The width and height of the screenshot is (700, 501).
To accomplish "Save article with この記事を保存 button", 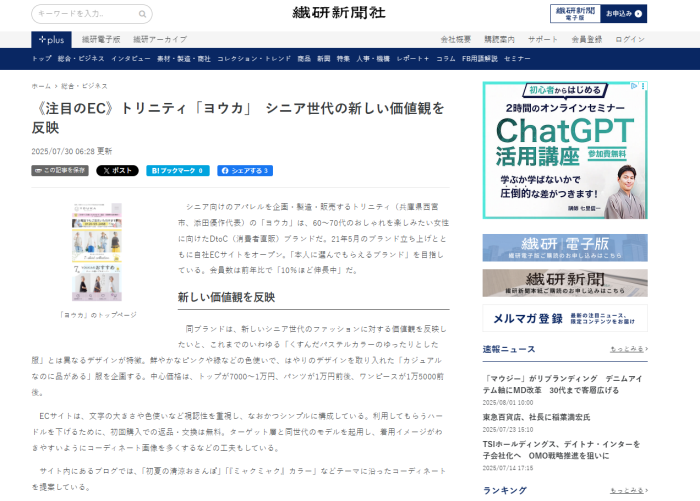I will [x=59, y=171].
